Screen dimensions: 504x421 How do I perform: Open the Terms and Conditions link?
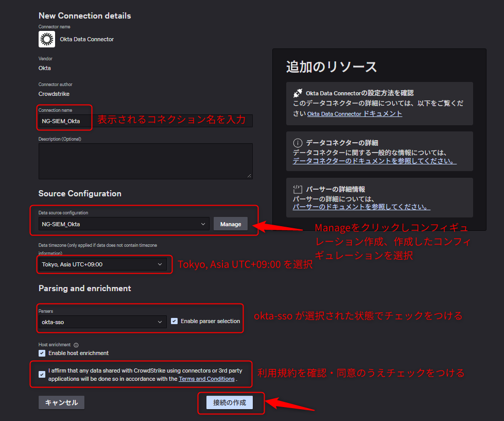tap(206, 379)
